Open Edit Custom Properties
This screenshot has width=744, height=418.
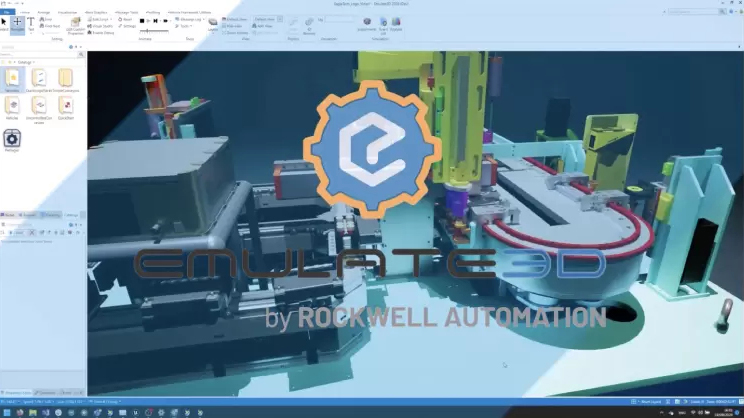[x=75, y=26]
